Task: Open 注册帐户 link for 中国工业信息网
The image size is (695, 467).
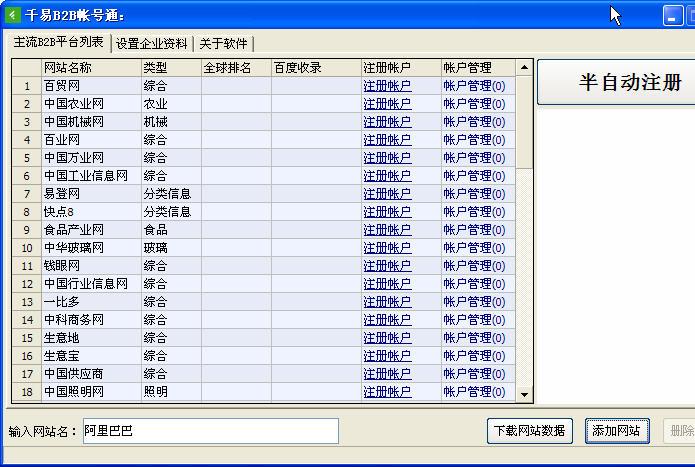Action: coord(387,176)
